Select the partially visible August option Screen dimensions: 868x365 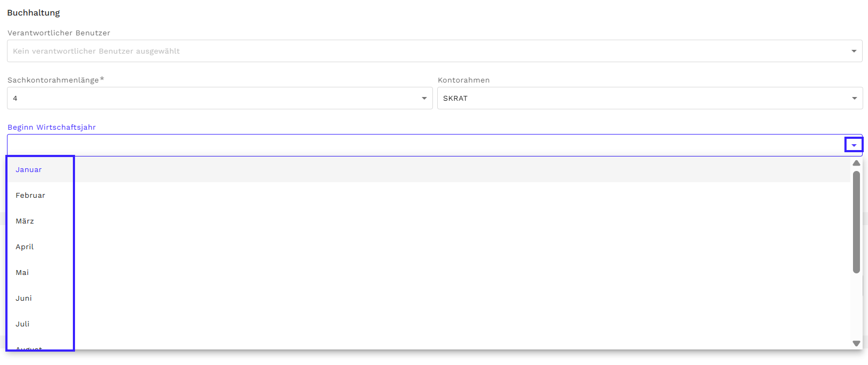tap(29, 347)
